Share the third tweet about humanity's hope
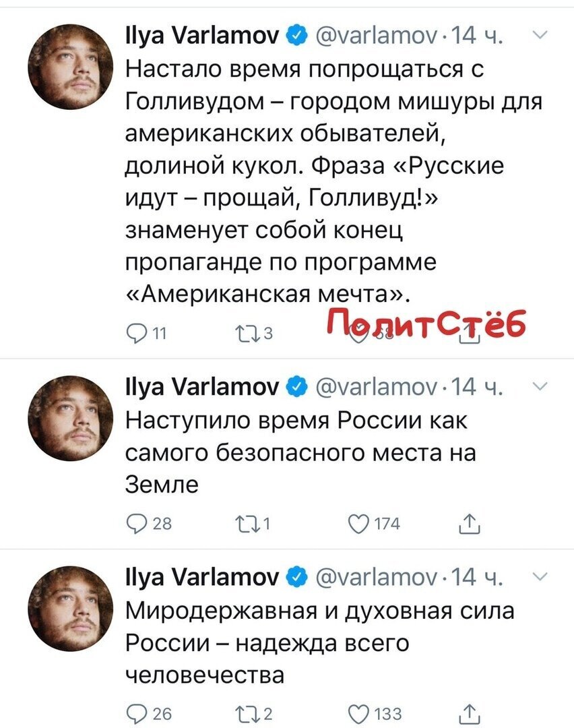Screen dimensions: 574x728 tap(469, 713)
